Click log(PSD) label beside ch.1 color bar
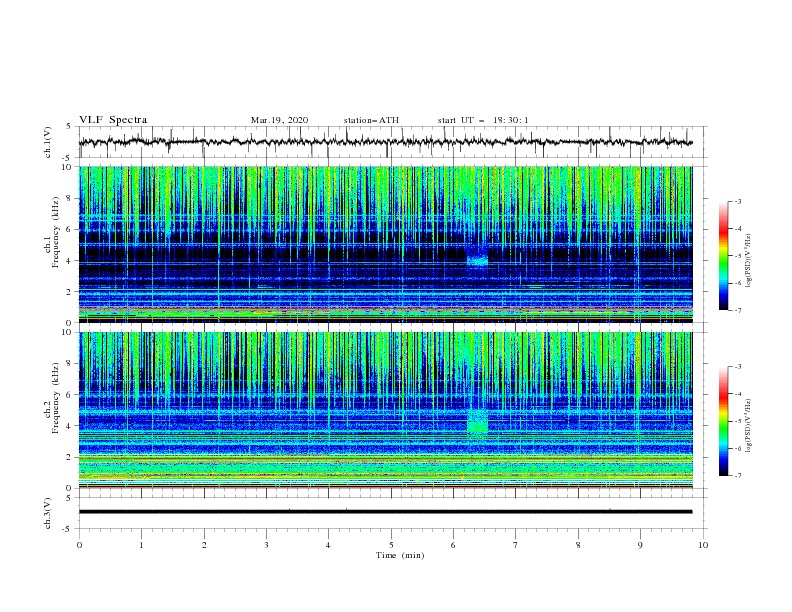The height and width of the screenshot is (612, 792). point(749,261)
